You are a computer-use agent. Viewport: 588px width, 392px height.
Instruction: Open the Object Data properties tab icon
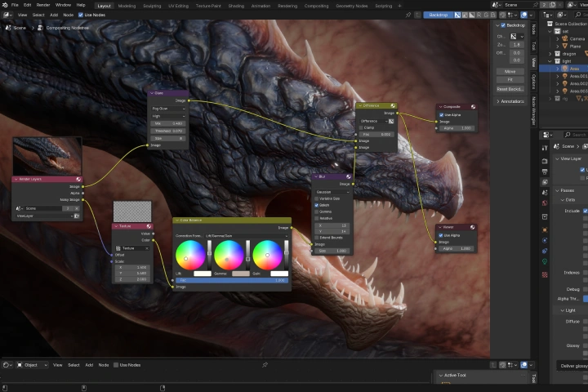coord(545,261)
